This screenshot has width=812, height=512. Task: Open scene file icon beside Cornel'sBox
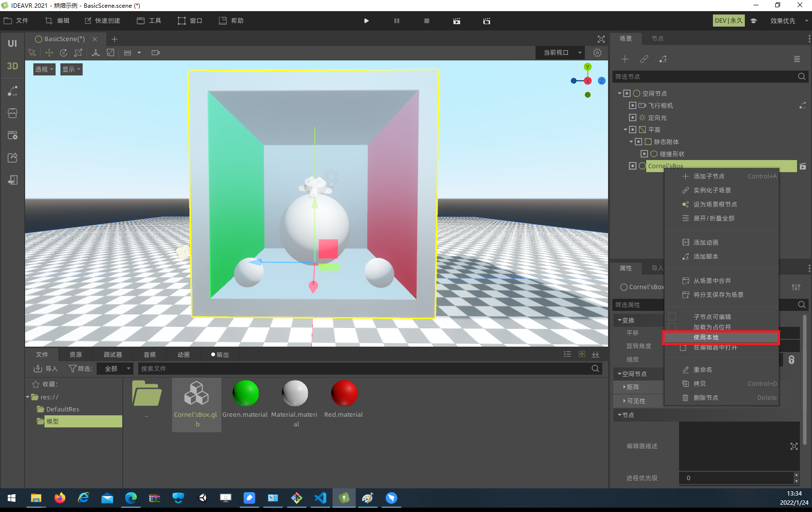(802, 166)
